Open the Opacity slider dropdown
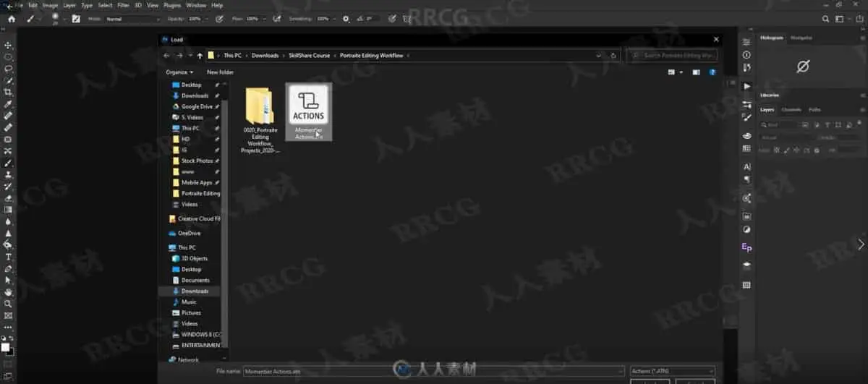 pyautogui.click(x=206, y=19)
